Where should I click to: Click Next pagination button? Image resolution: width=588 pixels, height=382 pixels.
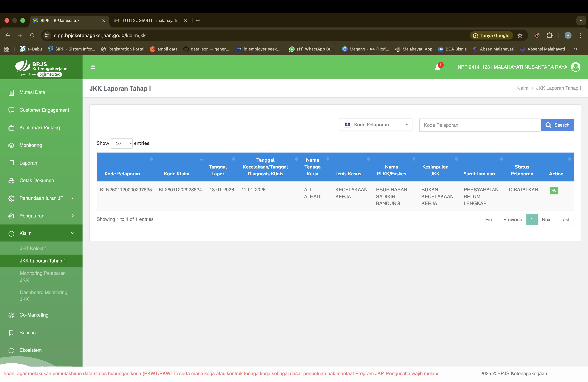click(x=547, y=219)
